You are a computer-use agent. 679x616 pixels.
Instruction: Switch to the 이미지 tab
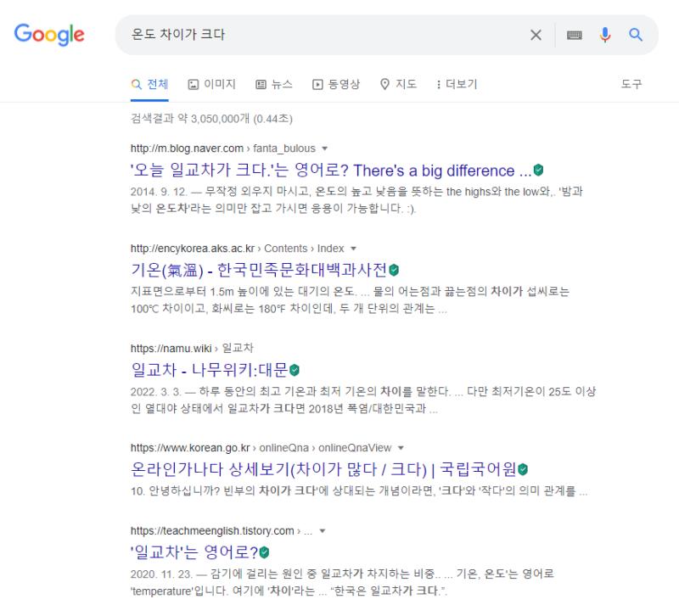tap(211, 84)
